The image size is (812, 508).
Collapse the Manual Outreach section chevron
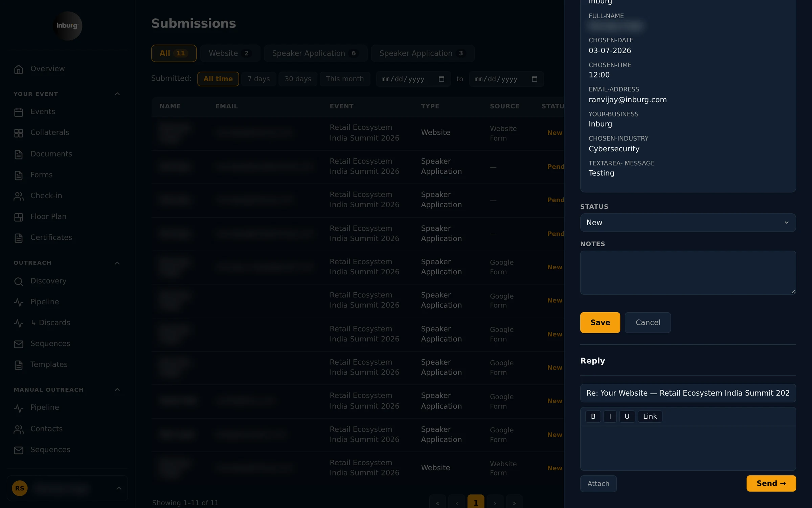pos(117,390)
